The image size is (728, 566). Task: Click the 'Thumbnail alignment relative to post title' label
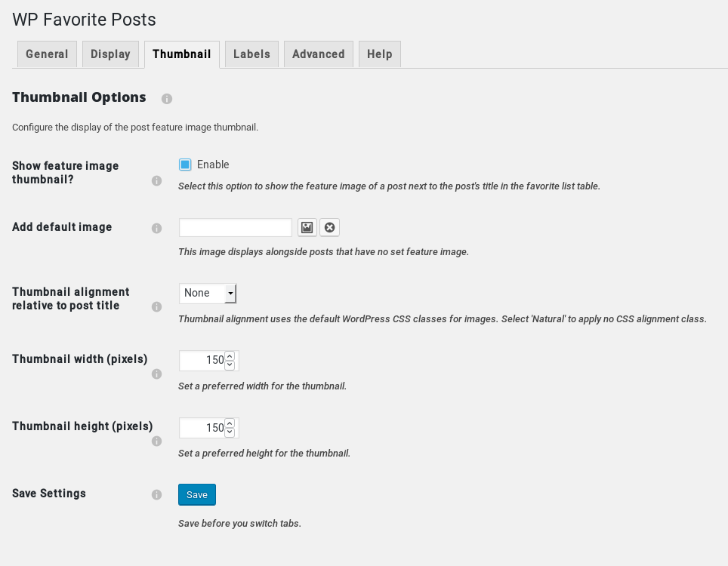(x=70, y=299)
